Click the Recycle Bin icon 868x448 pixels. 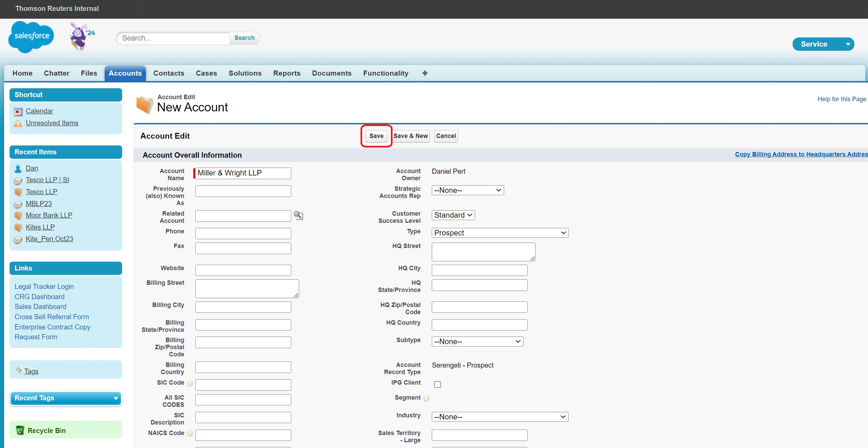coord(20,430)
